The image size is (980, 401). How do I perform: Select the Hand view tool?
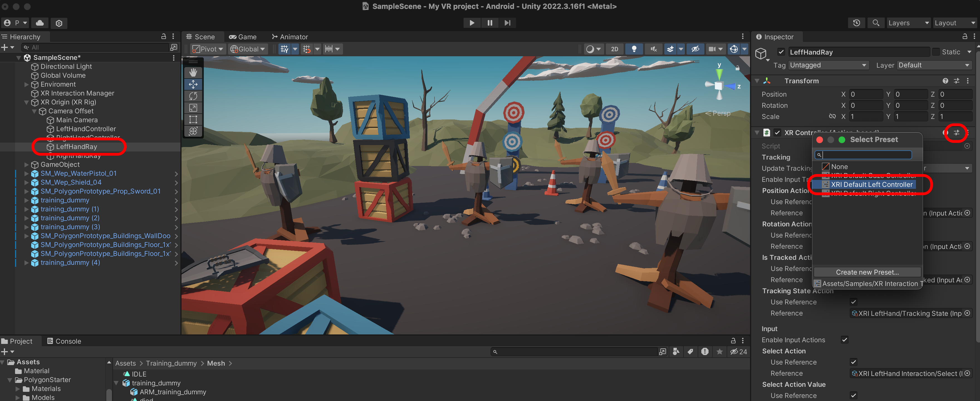193,72
